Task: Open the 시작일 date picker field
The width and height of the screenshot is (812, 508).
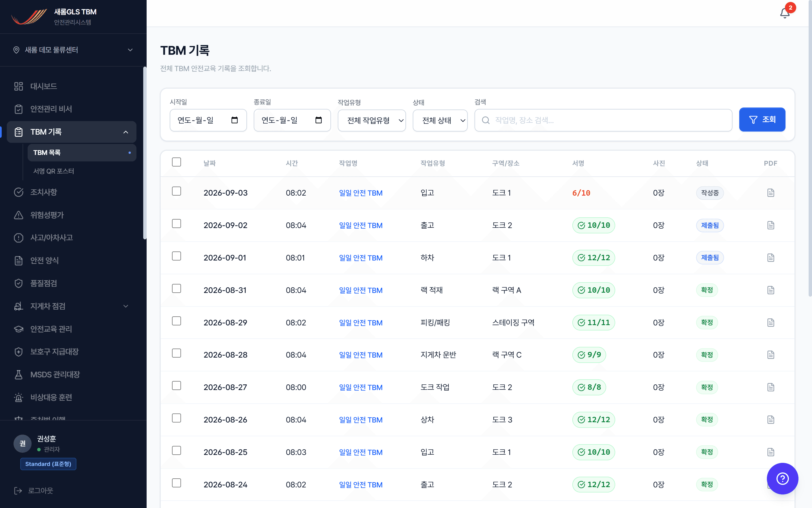Action: (x=208, y=120)
